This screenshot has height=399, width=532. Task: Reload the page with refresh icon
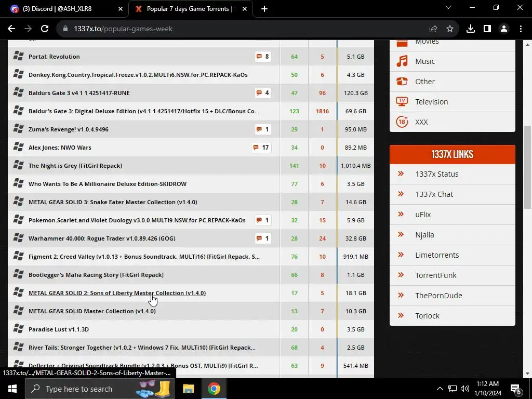[x=45, y=29]
